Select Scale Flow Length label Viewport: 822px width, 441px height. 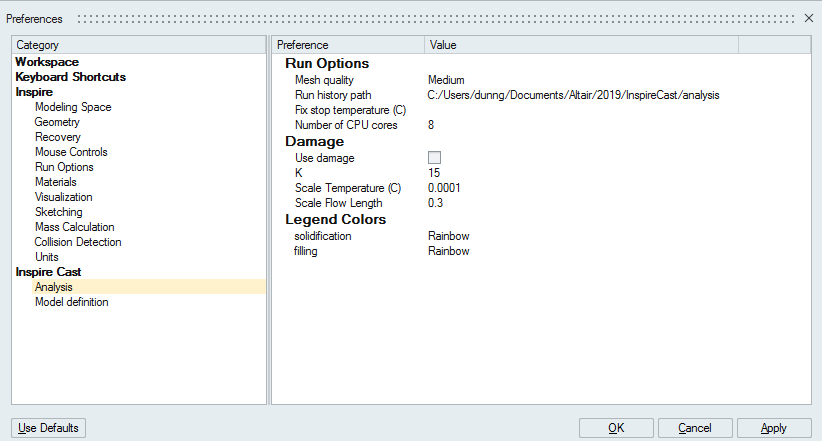338,203
